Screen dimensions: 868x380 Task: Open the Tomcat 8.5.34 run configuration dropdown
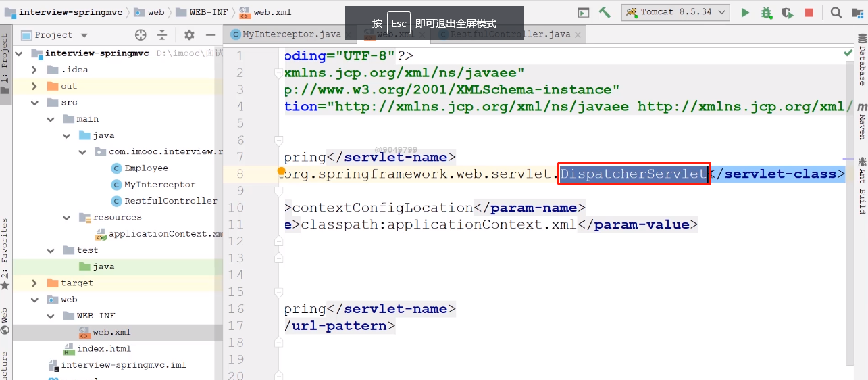[x=675, y=12]
